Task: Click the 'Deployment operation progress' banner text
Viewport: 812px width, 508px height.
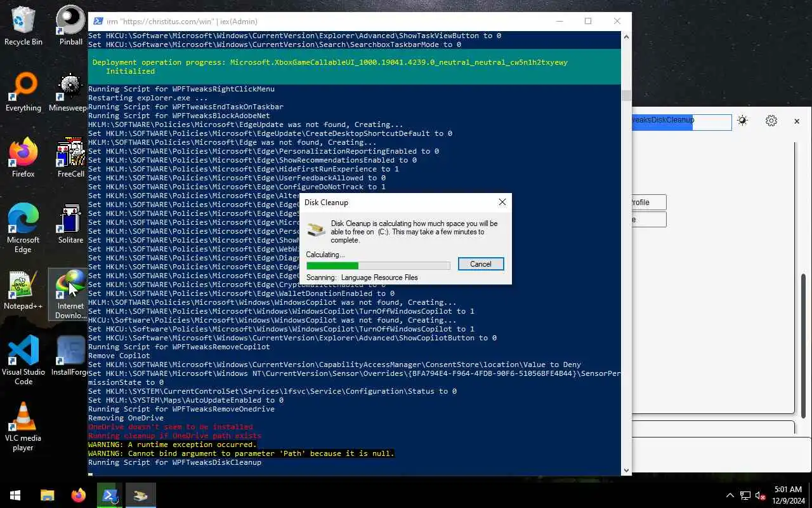Action: point(330,62)
